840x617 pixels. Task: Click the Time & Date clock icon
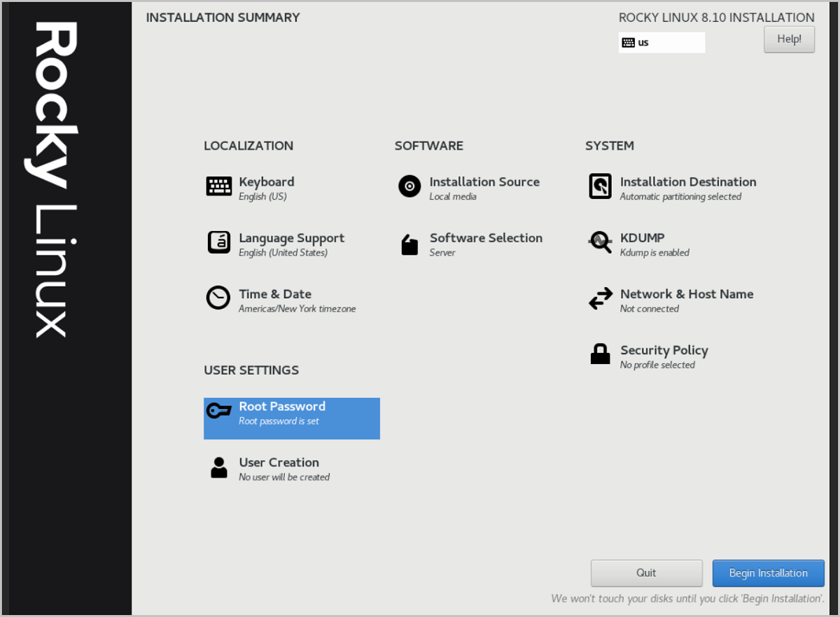tap(218, 298)
